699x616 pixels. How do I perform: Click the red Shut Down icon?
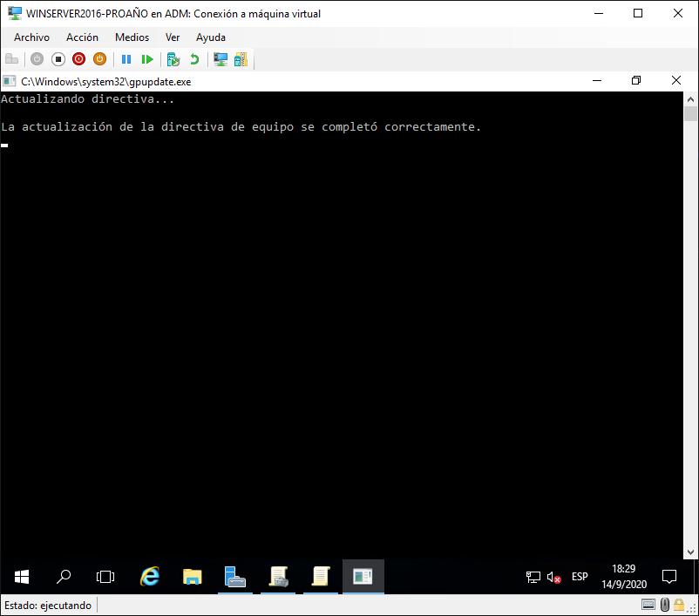79,59
